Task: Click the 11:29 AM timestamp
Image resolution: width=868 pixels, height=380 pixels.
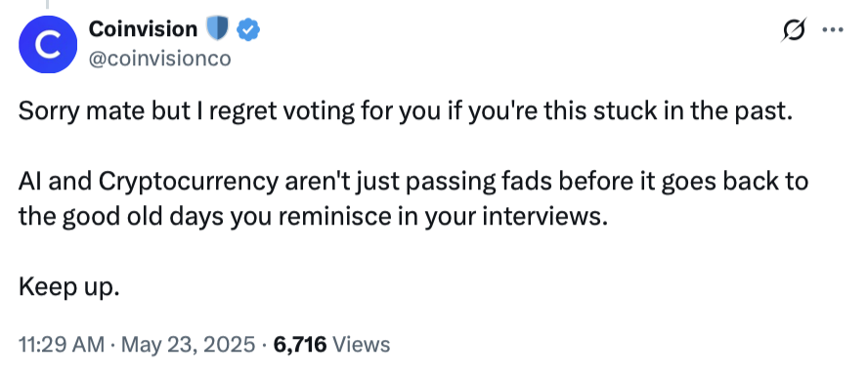Action: 62,345
